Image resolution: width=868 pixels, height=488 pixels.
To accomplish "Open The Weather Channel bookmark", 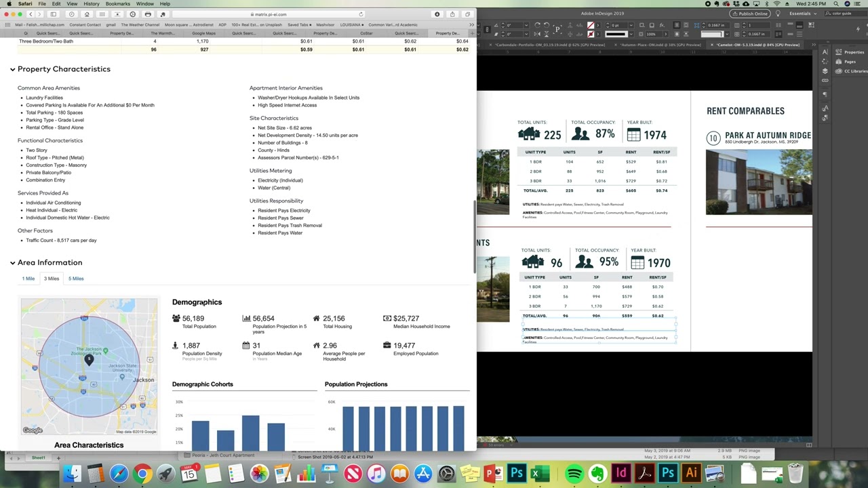I will 140,24.
